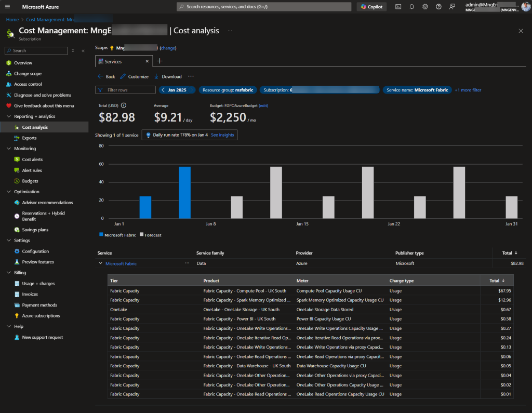The width and height of the screenshot is (532, 413).
Task: Open Azure subscriptions in the sidebar
Action: [41, 316]
